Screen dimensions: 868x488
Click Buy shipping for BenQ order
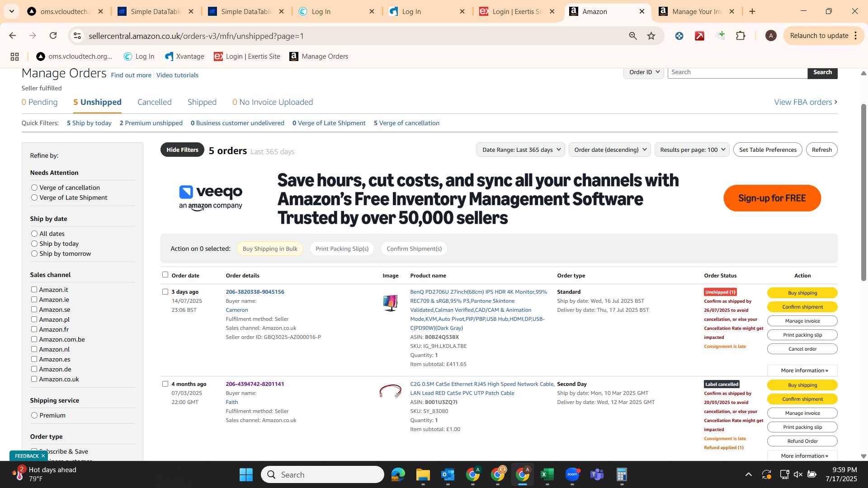click(802, 293)
